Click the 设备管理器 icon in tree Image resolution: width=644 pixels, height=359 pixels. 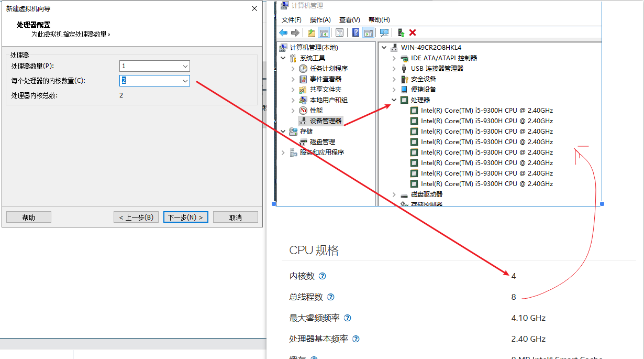pyautogui.click(x=303, y=121)
